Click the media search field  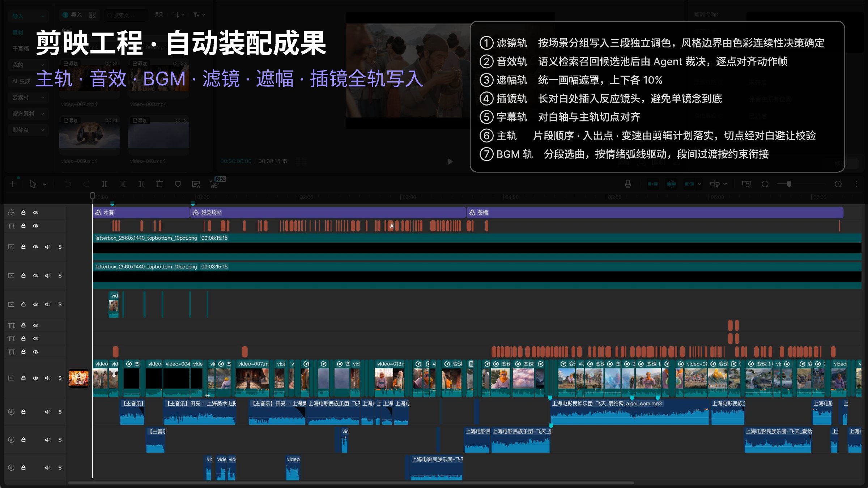127,15
